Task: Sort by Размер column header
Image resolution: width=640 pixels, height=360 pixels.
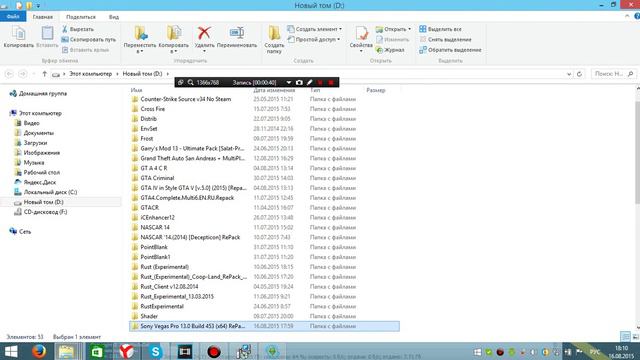Action: (376, 90)
